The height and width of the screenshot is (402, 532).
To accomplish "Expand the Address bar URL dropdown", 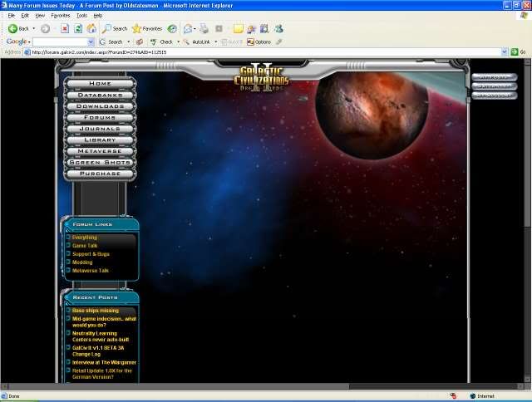I will [505, 51].
